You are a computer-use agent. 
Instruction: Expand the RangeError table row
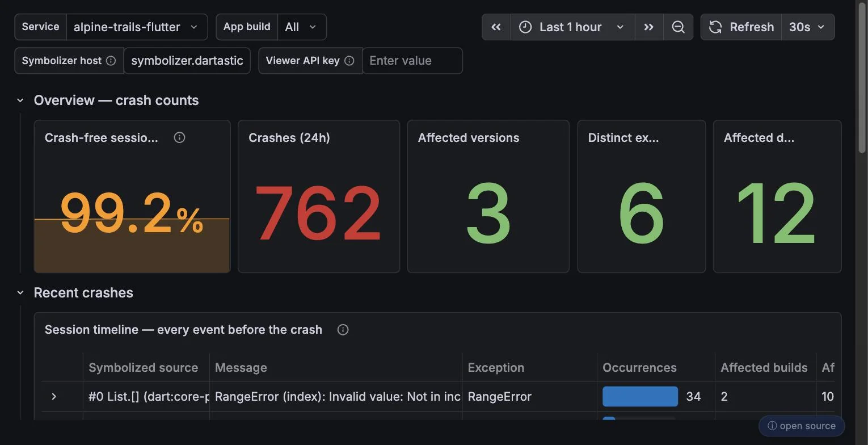pos(54,396)
